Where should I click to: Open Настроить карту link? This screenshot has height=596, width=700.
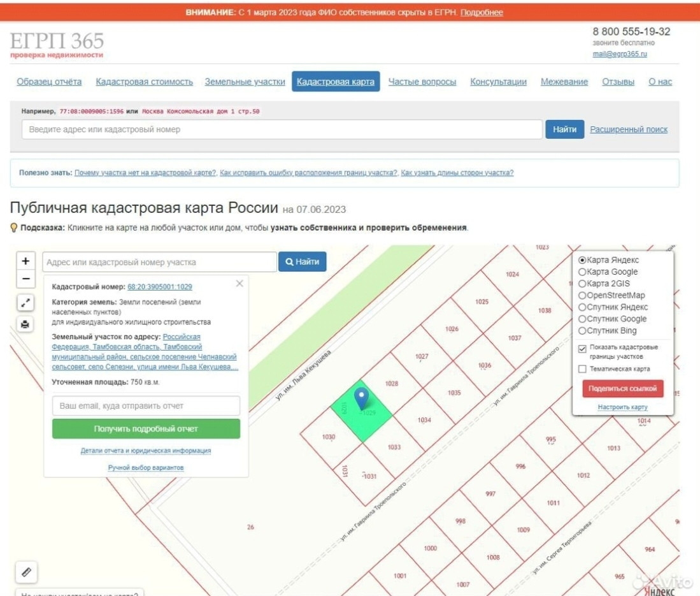tap(622, 407)
